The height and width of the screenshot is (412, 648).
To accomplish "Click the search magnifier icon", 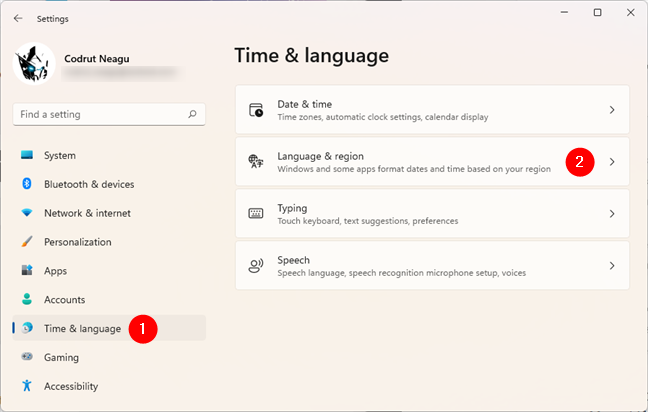I will click(192, 114).
